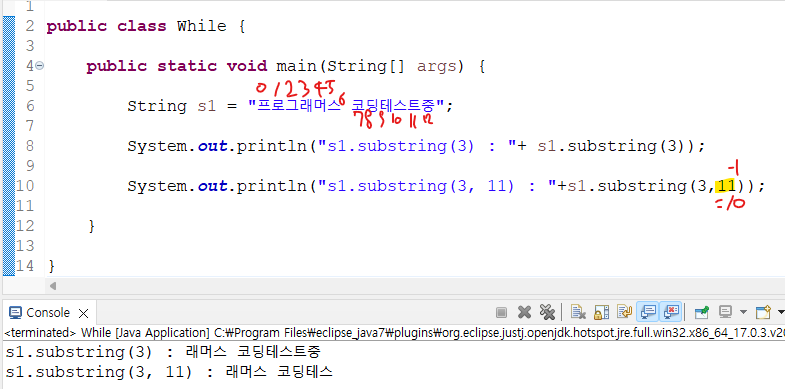This screenshot has width=785, height=389.
Task: Select the Console tab icon
Action: click(16, 313)
